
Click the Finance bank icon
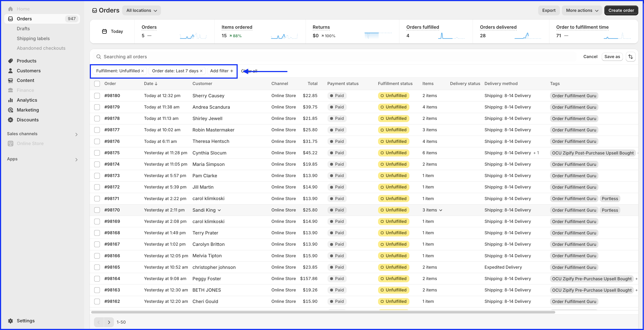pos(11,90)
